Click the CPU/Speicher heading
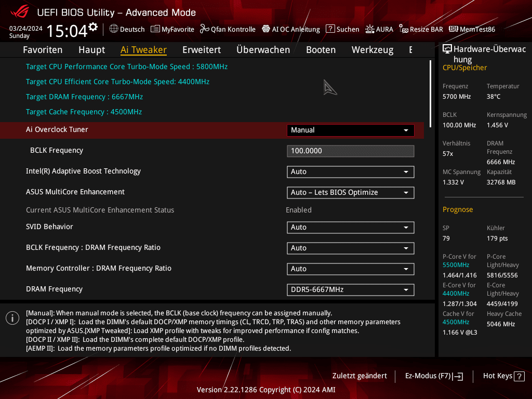The image size is (532, 399). [465, 68]
